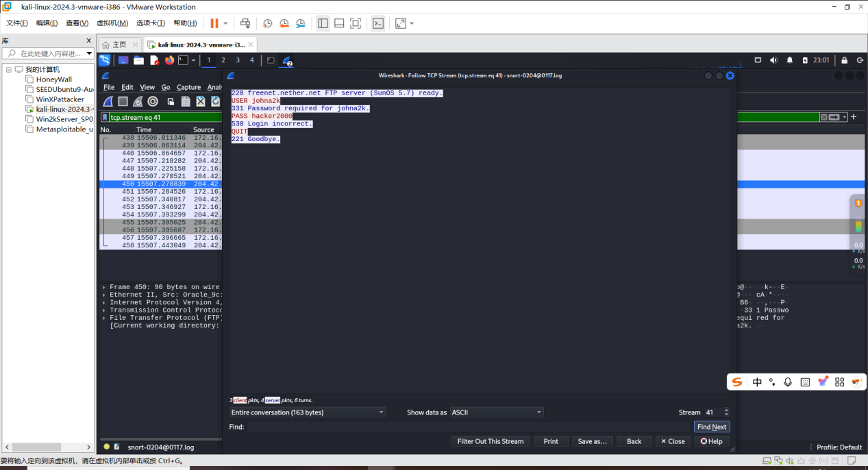Click the Save as… button
Image resolution: width=868 pixels, height=470 pixels.
[593, 441]
